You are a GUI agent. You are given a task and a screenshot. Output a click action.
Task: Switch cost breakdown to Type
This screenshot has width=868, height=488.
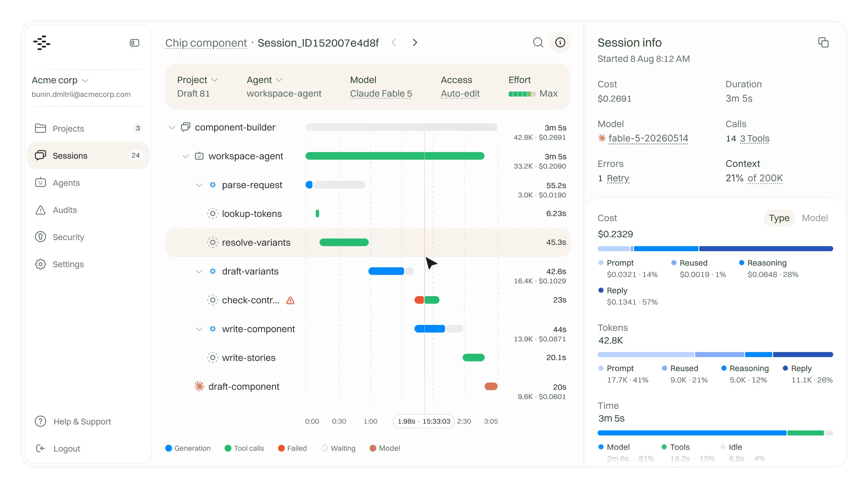tap(779, 218)
